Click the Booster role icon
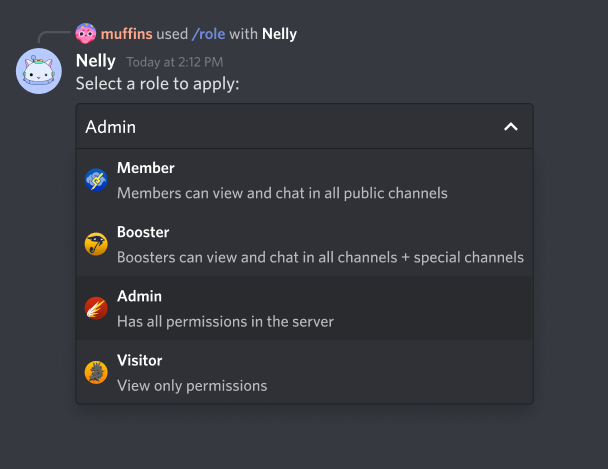 (x=96, y=244)
